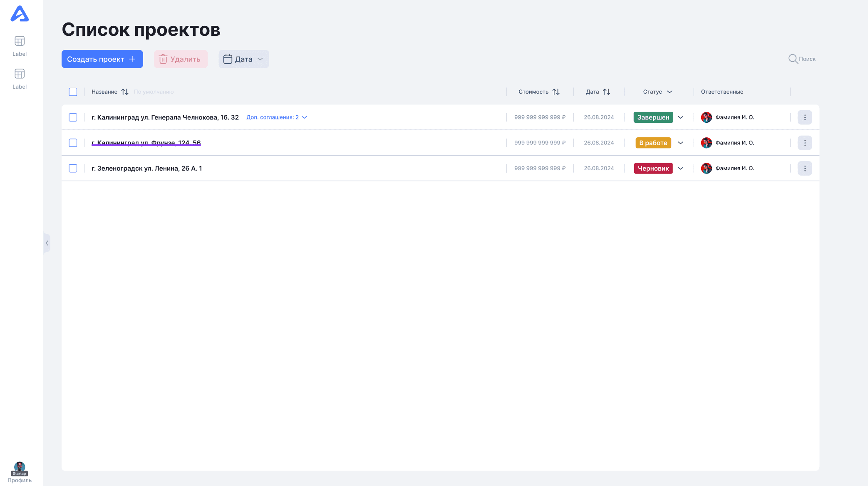This screenshot has height=486, width=868.
Task: Check the Генерала Челнокова project checkbox
Action: pyautogui.click(x=73, y=117)
